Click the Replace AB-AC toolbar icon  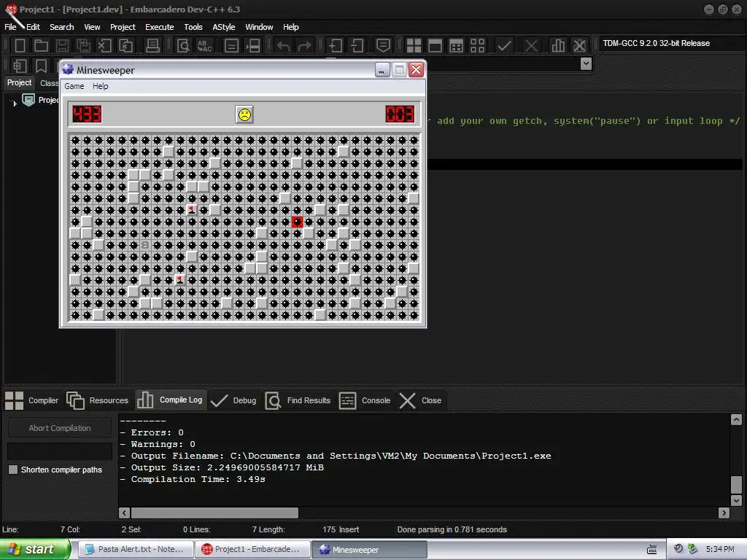pos(204,46)
